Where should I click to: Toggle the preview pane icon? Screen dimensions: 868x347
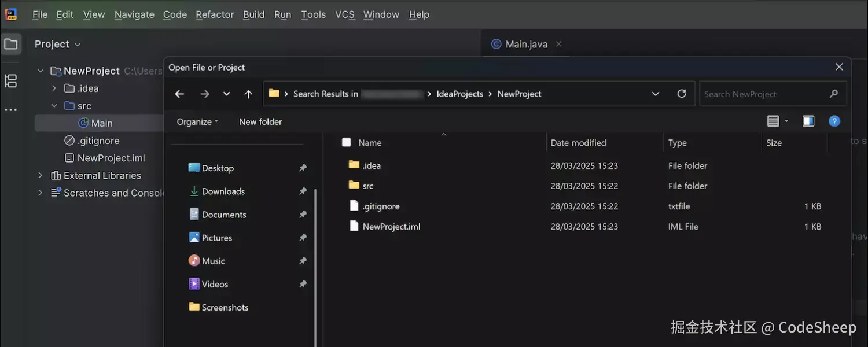click(808, 121)
